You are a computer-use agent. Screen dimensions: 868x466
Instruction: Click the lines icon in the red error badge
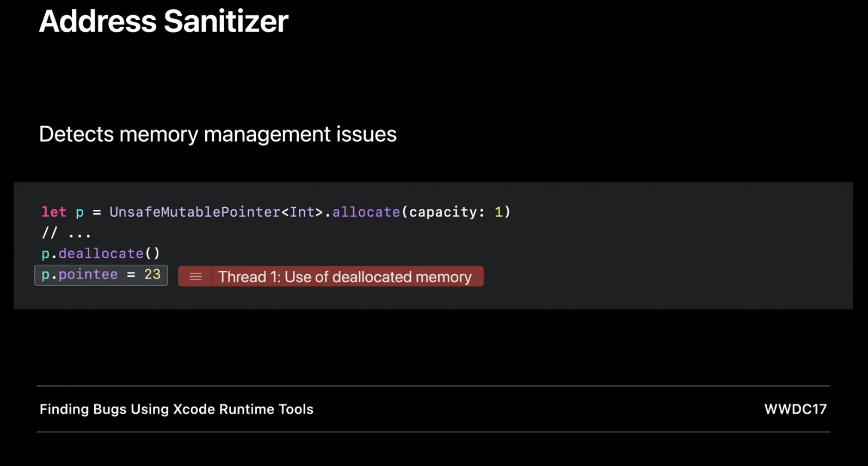195,277
